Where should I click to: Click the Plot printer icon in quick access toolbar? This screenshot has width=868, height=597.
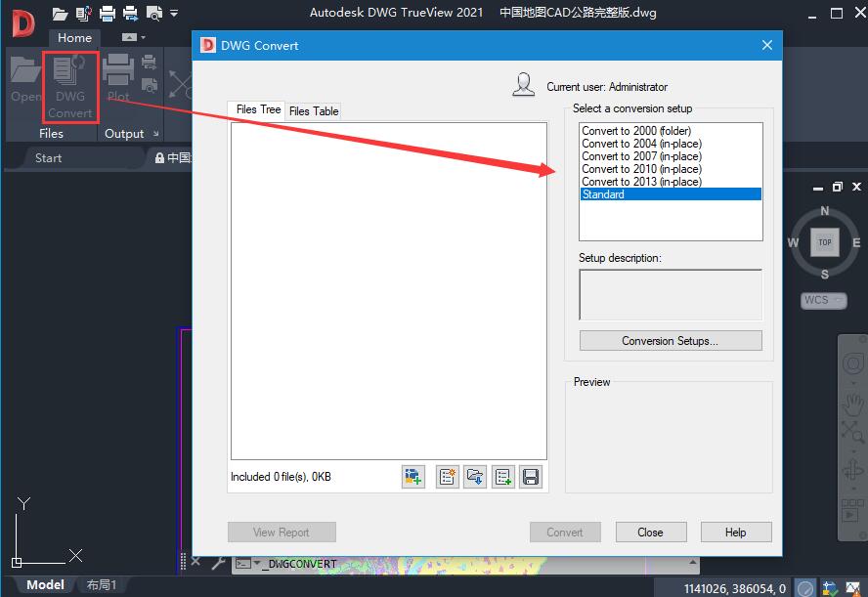(108, 14)
